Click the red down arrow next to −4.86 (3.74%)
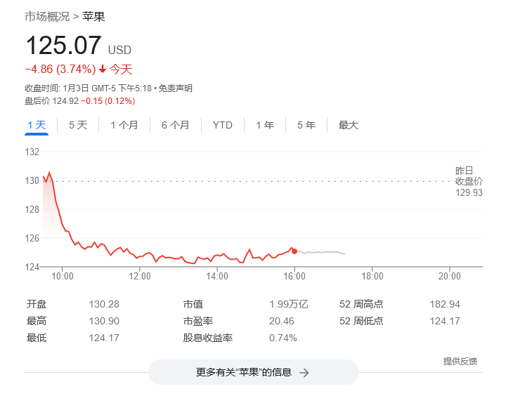Image resolution: width=532 pixels, height=403 pixels. click(x=103, y=70)
